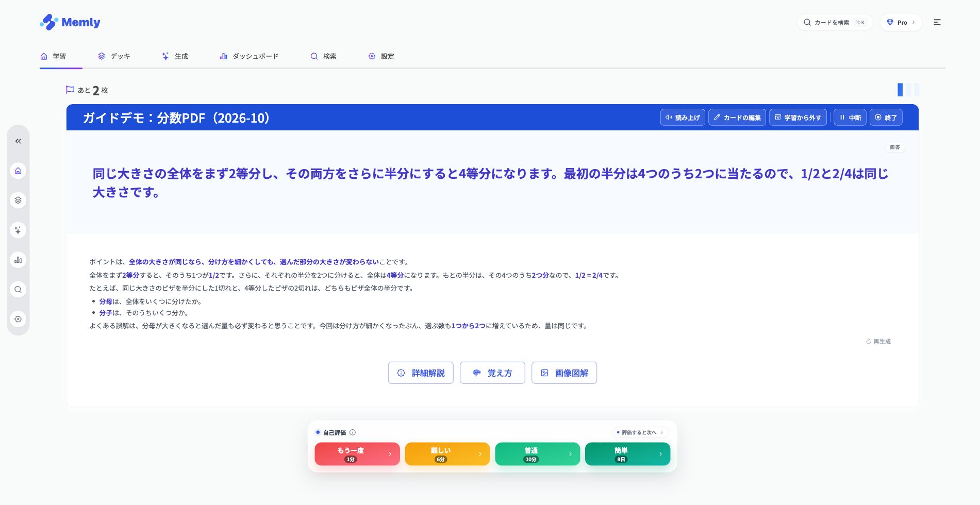Click the 読み上げ read aloud button
The width and height of the screenshot is (980, 505).
point(683,117)
